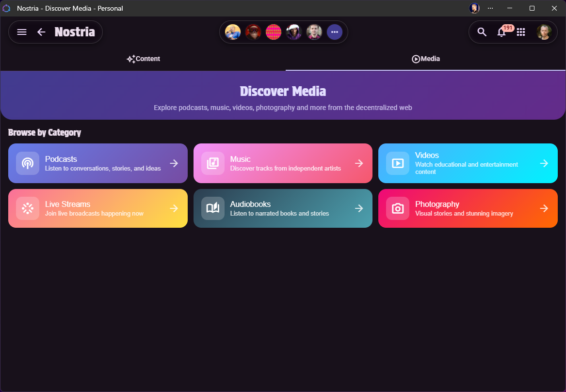Expand more accounts with the ellipsis button
The image size is (566, 392).
[335, 31]
